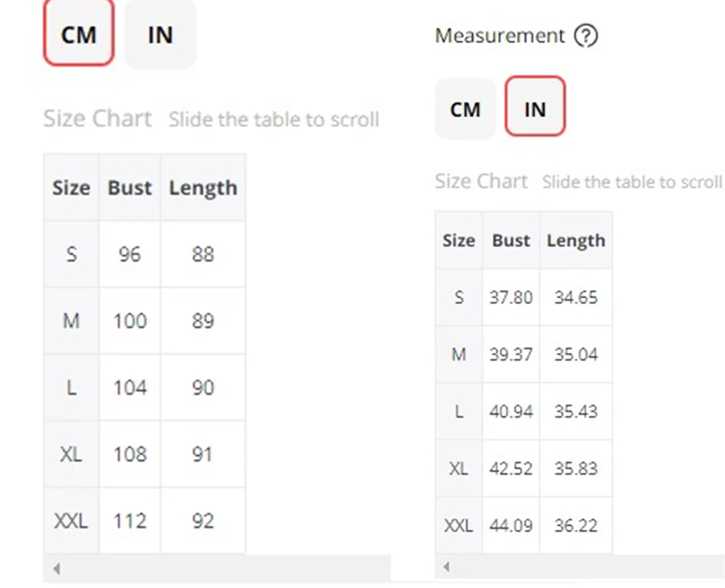
Task: Click the 96 bust value for size S
Action: click(x=130, y=254)
